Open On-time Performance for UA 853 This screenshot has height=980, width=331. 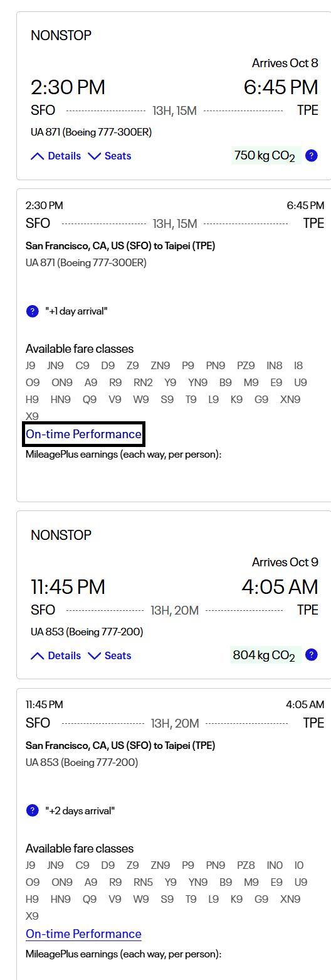click(x=83, y=934)
